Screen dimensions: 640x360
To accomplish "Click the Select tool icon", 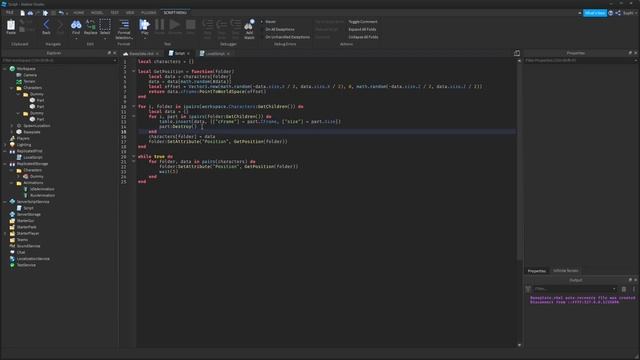I will pos(105,25).
